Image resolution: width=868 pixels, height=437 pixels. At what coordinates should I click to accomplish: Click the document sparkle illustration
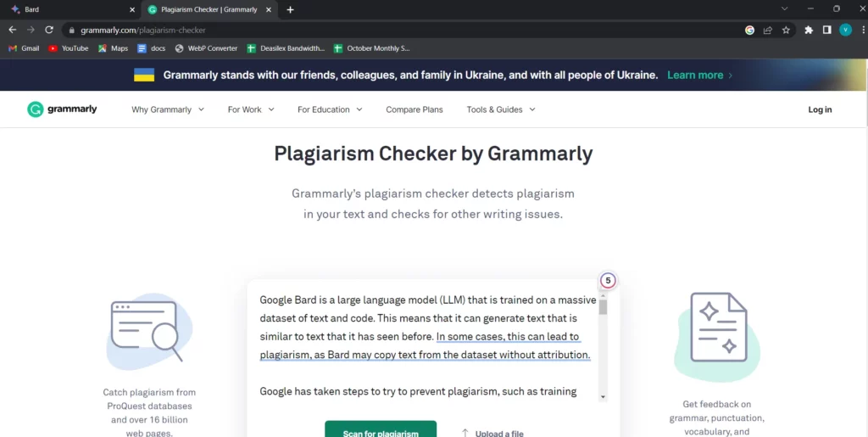click(718, 336)
